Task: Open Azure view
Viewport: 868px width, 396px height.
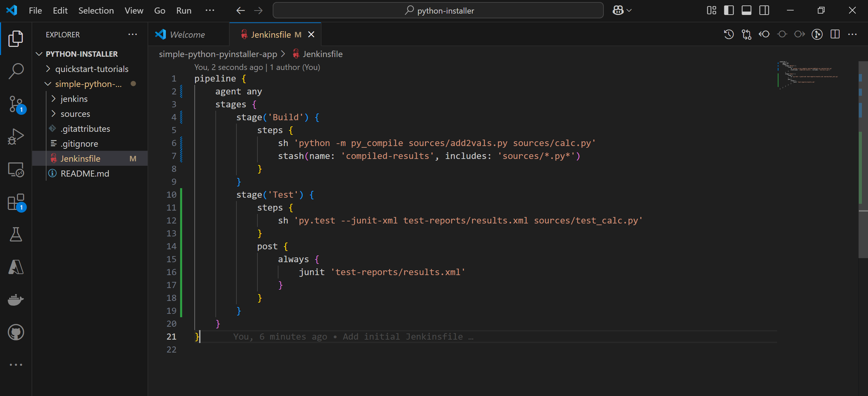Action: click(x=16, y=267)
